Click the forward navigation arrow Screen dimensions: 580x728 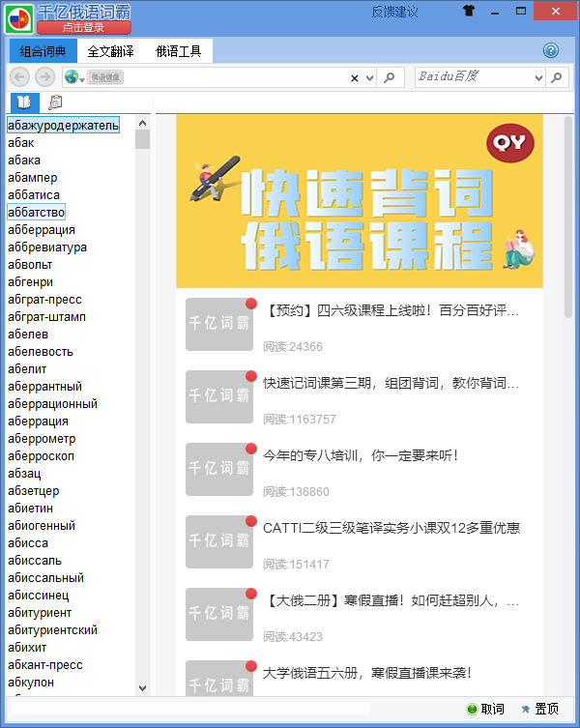(x=45, y=77)
